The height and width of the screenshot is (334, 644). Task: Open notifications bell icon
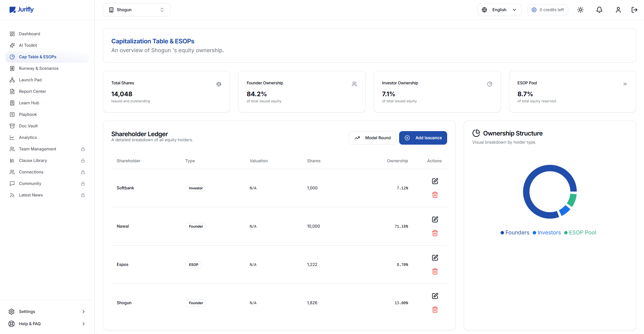(x=599, y=10)
